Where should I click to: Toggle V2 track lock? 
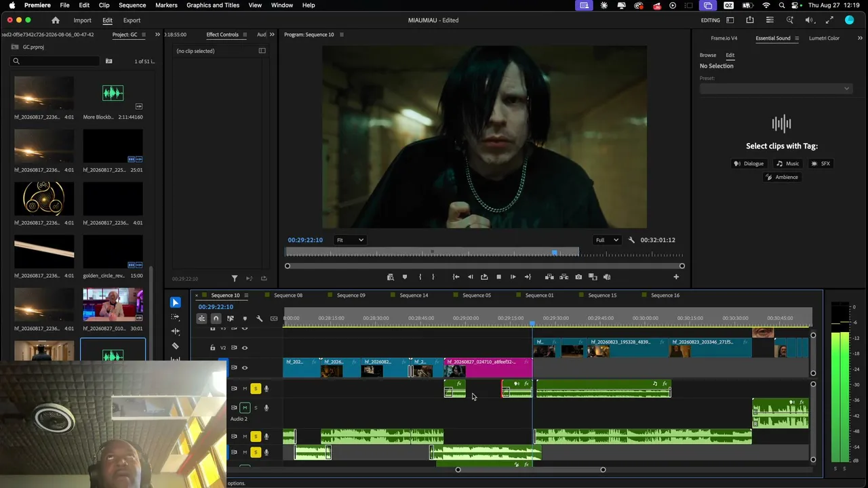[x=212, y=348]
